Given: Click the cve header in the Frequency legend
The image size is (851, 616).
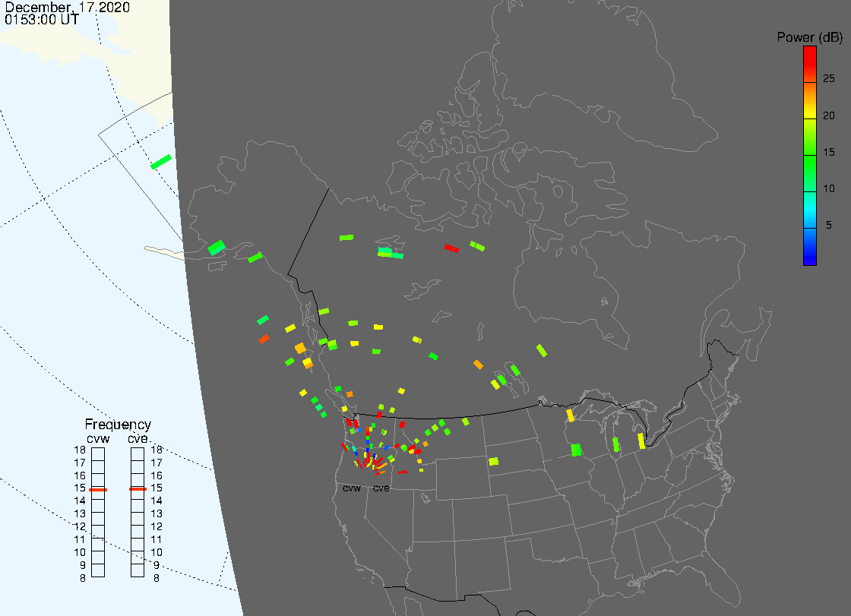Looking at the screenshot, I should [138, 438].
